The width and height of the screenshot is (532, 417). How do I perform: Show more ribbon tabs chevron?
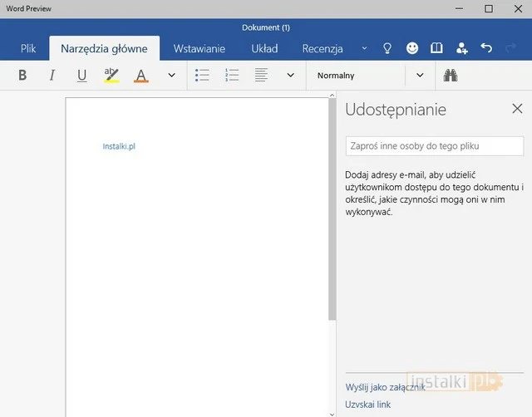(x=364, y=48)
